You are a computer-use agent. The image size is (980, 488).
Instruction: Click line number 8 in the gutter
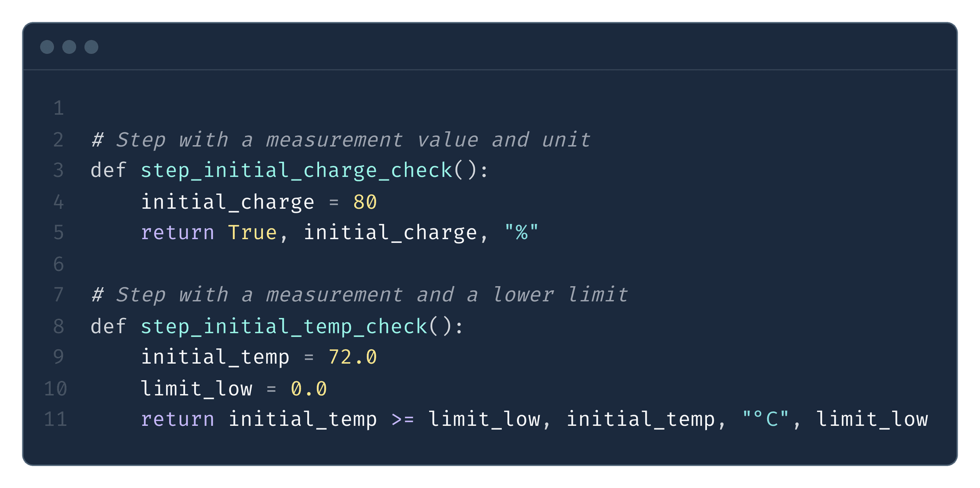coord(59,326)
